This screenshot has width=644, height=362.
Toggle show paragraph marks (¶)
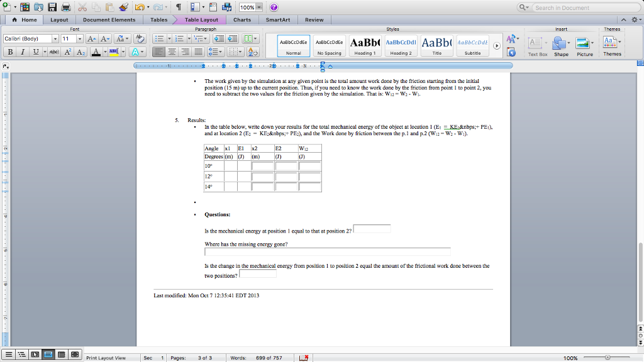[x=179, y=8]
